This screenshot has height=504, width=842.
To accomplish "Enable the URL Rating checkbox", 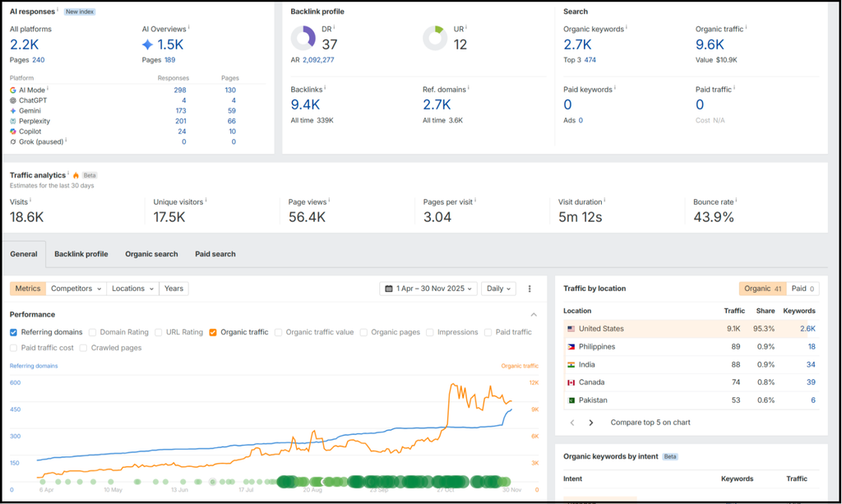I will (x=159, y=333).
